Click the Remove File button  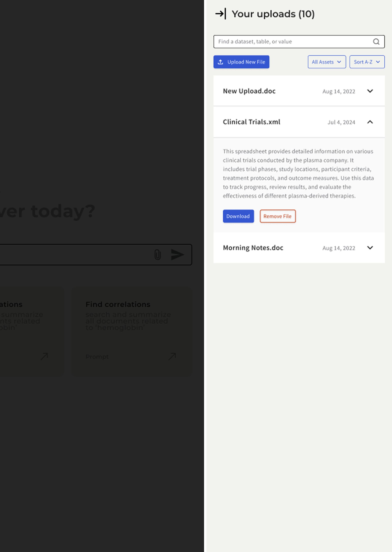[277, 216]
